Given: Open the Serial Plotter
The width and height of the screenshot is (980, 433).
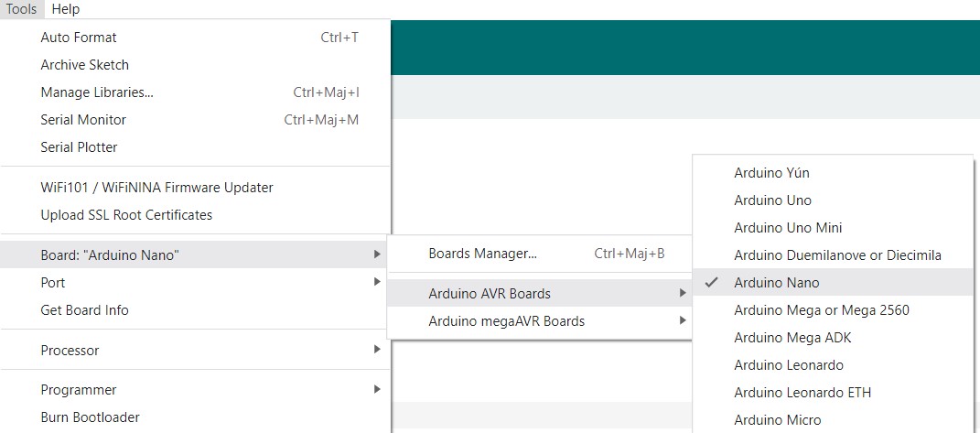Looking at the screenshot, I should tap(79, 147).
